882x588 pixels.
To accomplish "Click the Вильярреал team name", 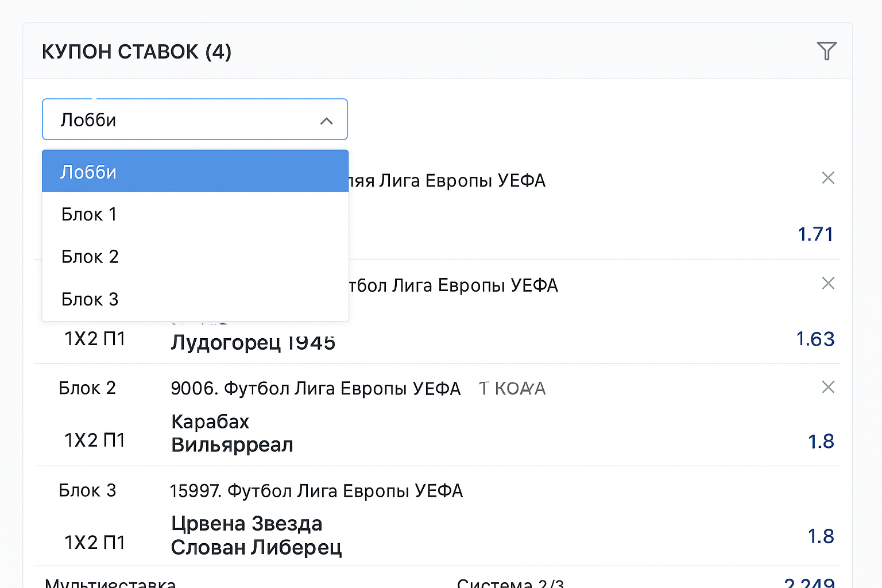I will click(232, 445).
